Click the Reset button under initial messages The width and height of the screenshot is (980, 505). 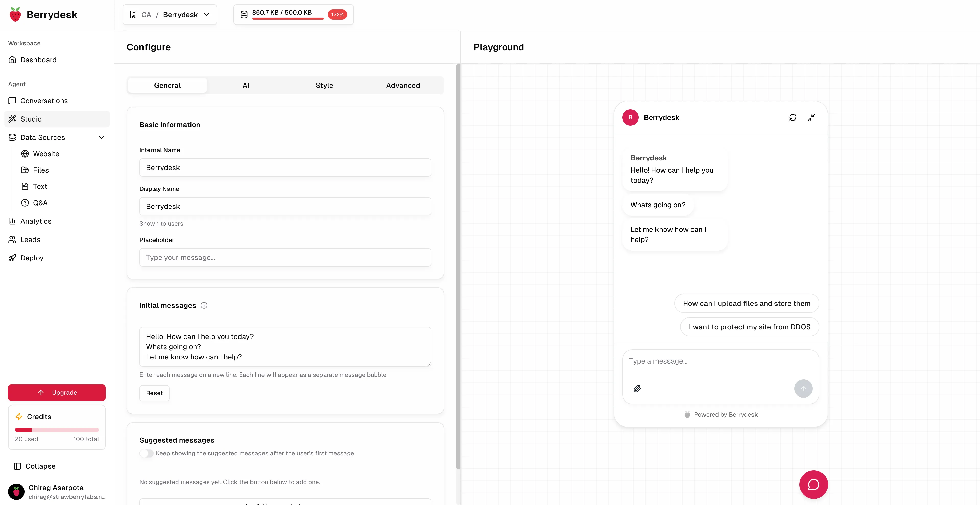[154, 393]
